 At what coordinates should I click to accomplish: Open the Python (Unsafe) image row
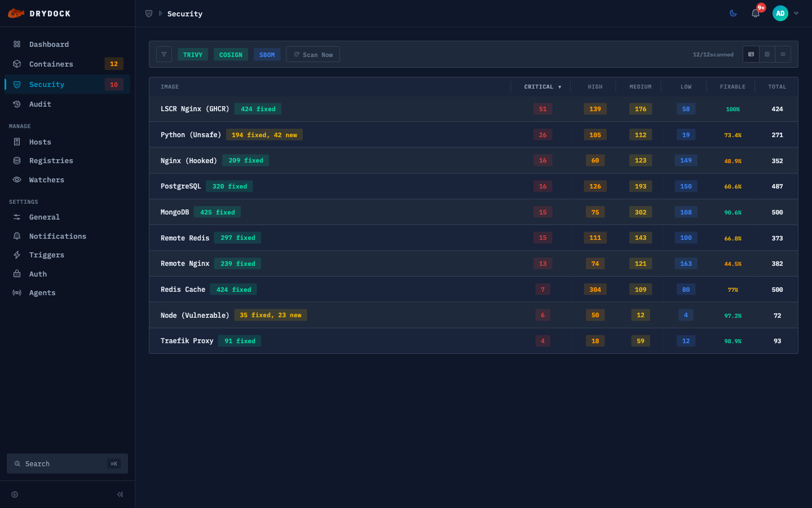point(474,135)
